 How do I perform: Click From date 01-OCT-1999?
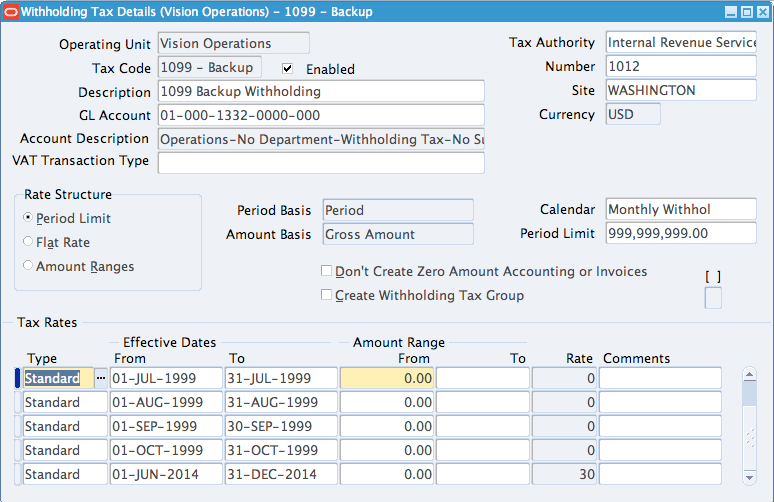coord(166,450)
